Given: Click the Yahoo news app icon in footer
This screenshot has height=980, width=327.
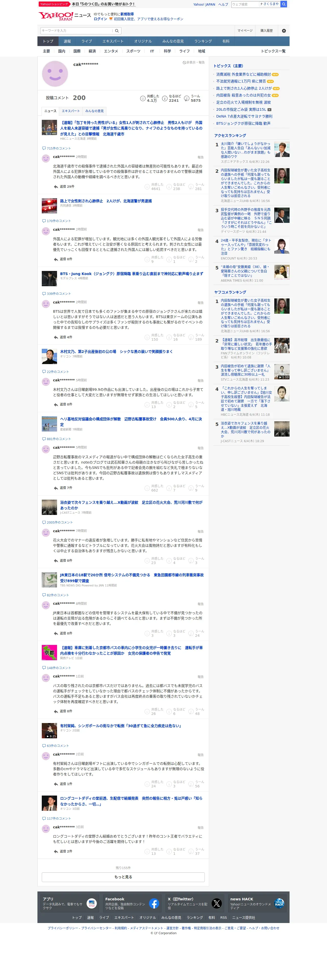Looking at the screenshot, I should click(x=92, y=903).
